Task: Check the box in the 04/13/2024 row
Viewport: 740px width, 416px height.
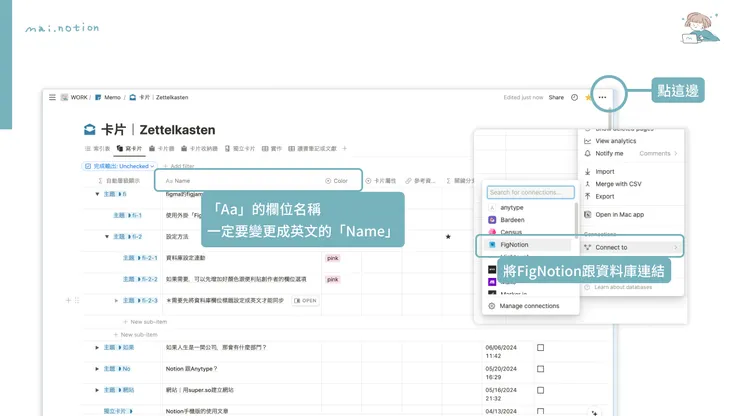Action: coord(540,411)
